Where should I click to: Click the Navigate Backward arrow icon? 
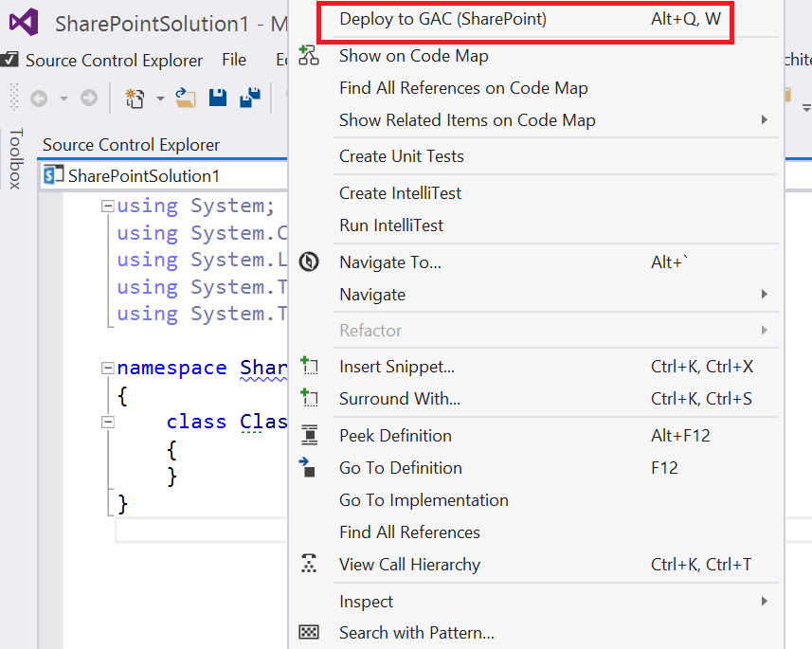coord(39,98)
